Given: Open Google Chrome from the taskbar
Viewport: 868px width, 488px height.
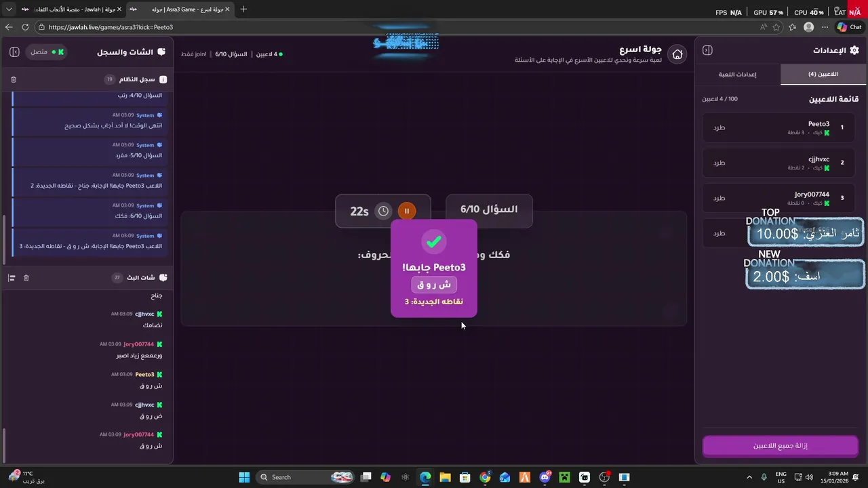Looking at the screenshot, I should click(x=485, y=477).
